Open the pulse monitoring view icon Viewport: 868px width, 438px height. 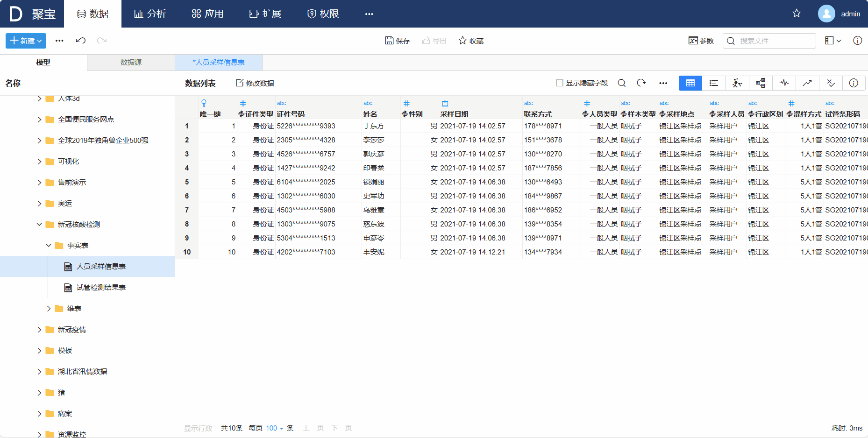pos(784,83)
